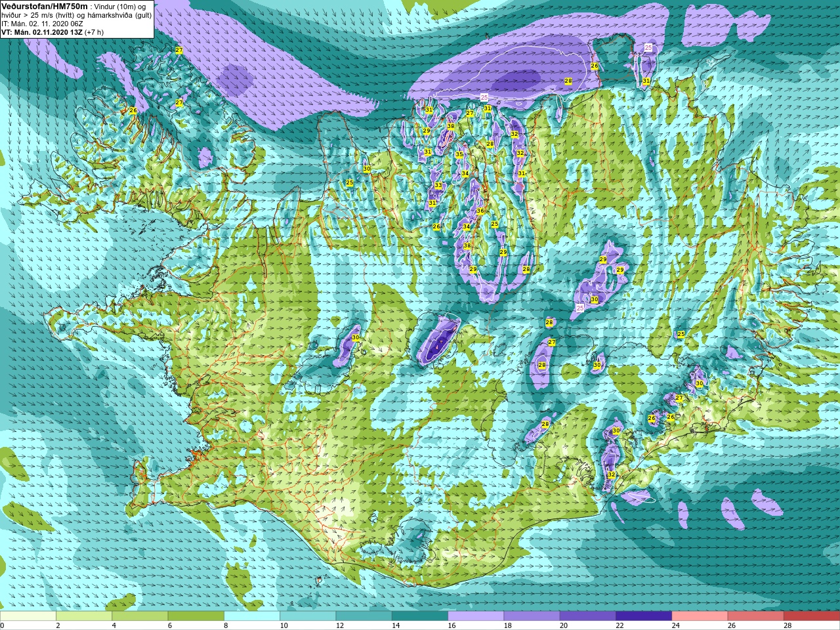Click the 16–18 m/s light purple legend swatch
The image size is (840, 630).
click(476, 616)
